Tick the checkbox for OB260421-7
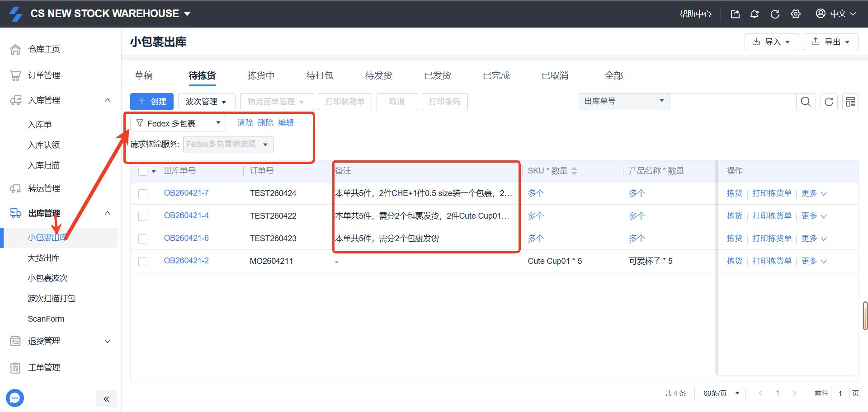868x412 pixels. [143, 194]
